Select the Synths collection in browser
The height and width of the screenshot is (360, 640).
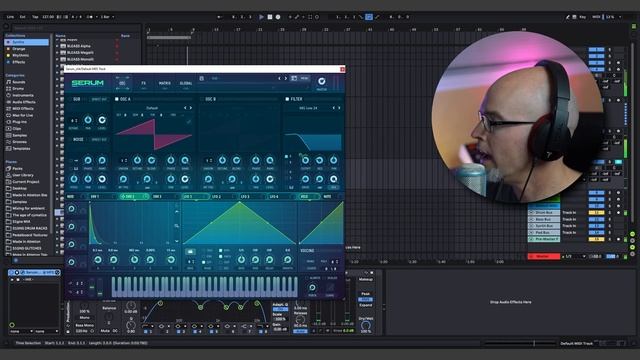click(x=27, y=42)
